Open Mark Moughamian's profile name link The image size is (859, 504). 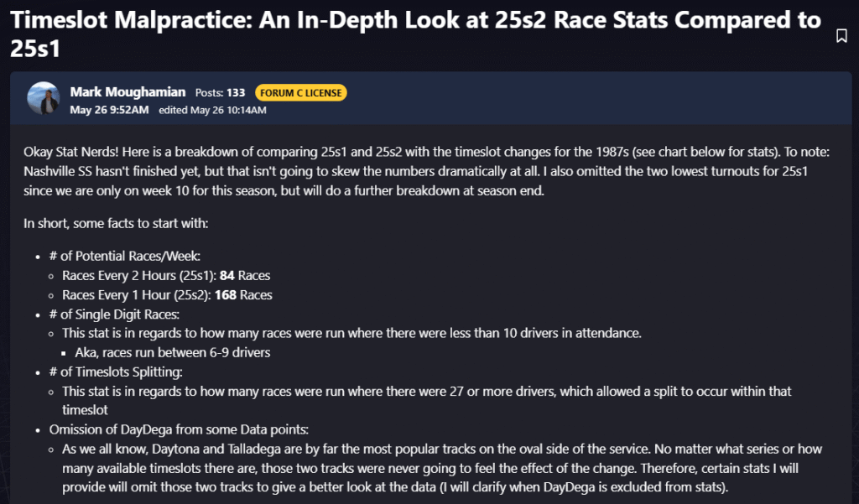point(128,92)
